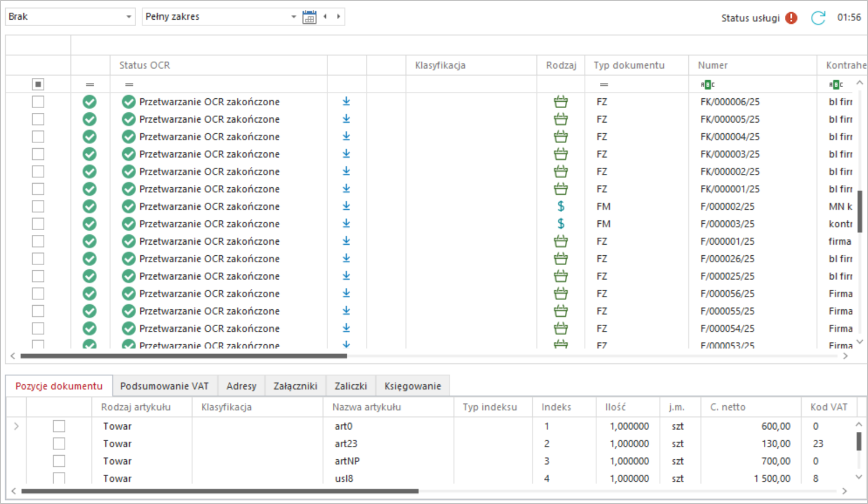Click the document list horizontal scrollbar
868x504 pixels.
pos(183,356)
